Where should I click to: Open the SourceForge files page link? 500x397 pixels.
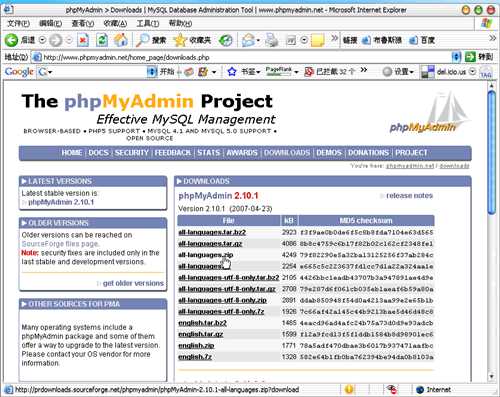pos(60,244)
